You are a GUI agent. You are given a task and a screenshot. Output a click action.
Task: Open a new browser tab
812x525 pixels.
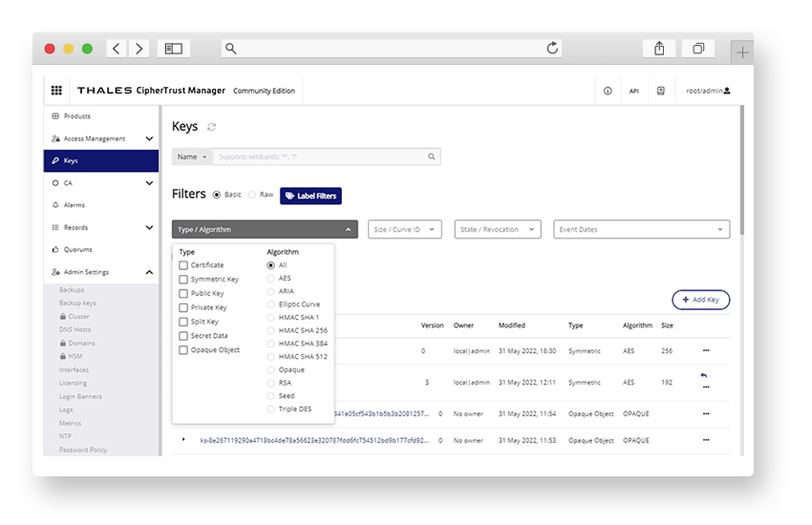[x=742, y=52]
